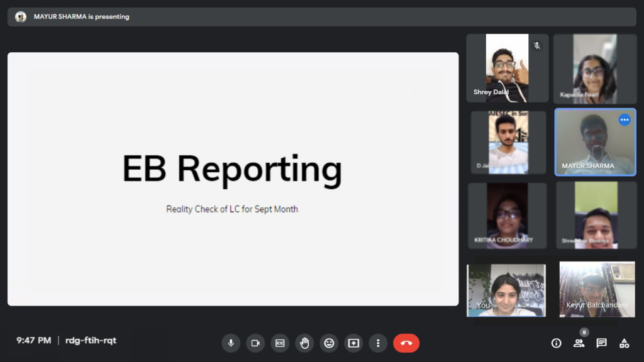
Task: Select Kapadia Pearl's video tile
Action: coord(594,69)
